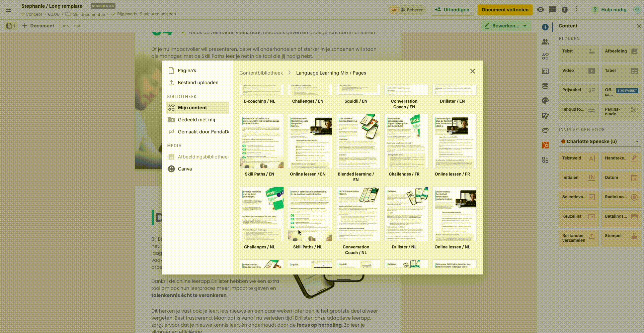The height and width of the screenshot is (333, 644).
Task: Click the Contentbibliotheek breadcrumb link
Action: coord(261,73)
